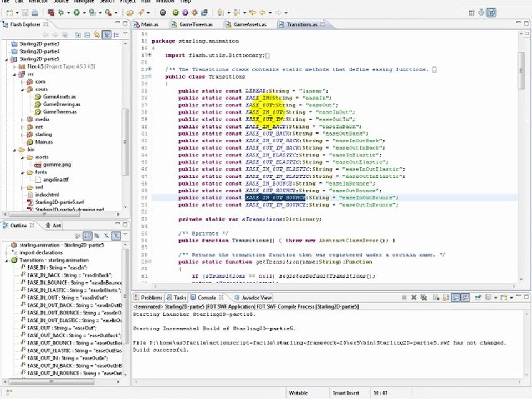Click the Open Type folder icon
The width and height of the screenshot is (532, 399).
[130, 13]
